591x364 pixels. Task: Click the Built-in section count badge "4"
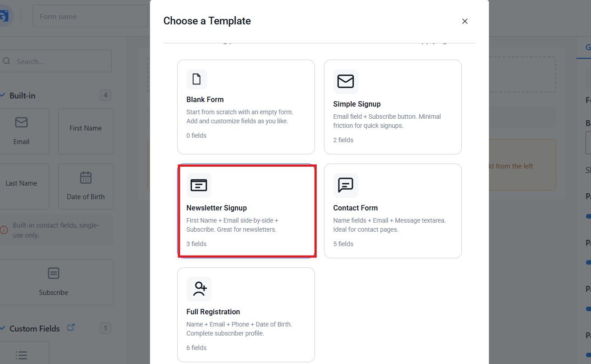(106, 95)
